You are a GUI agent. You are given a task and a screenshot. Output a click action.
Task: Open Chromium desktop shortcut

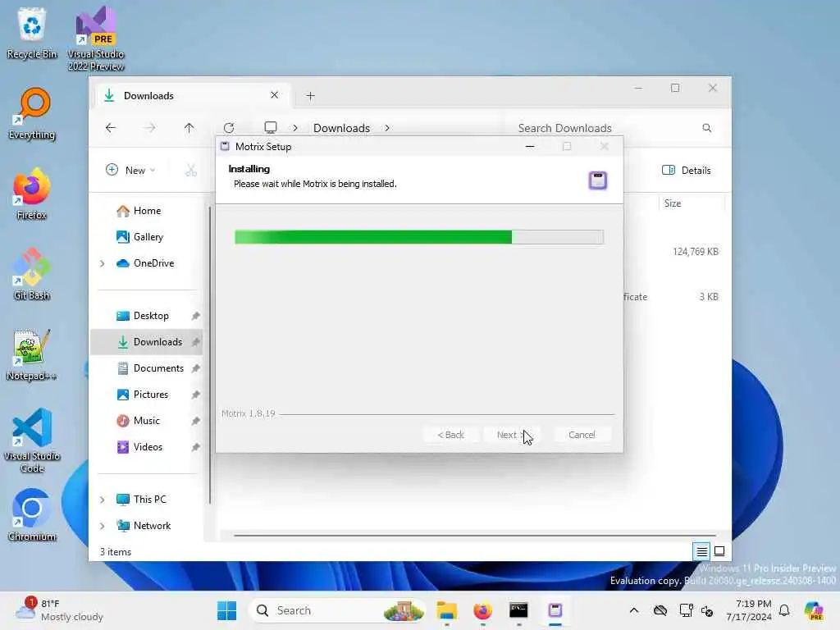pyautogui.click(x=32, y=515)
